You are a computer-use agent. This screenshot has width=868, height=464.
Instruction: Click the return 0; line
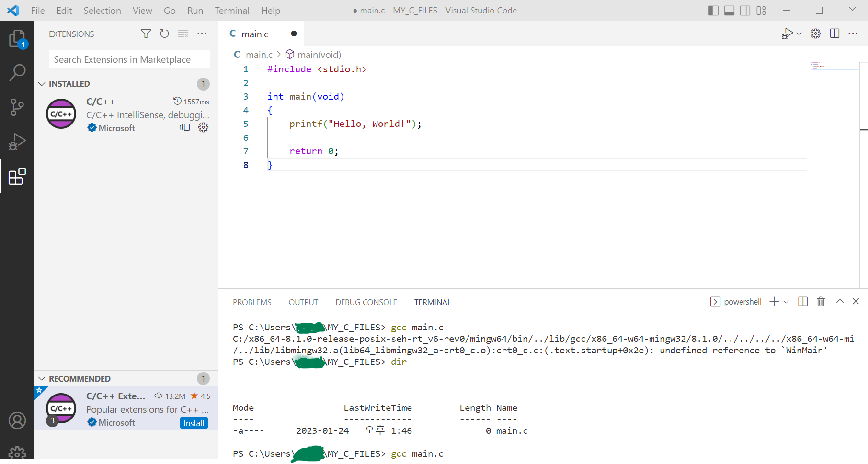314,151
